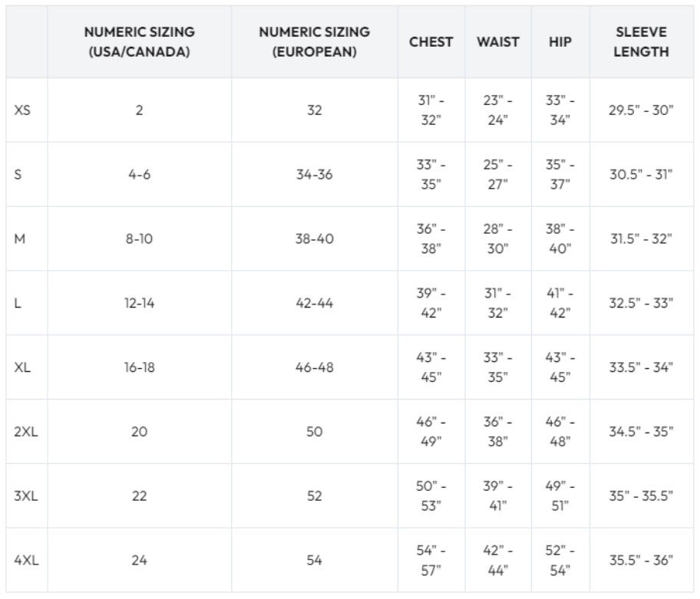Select the S size row label
This screenshot has width=700, height=599.
pos(18,174)
